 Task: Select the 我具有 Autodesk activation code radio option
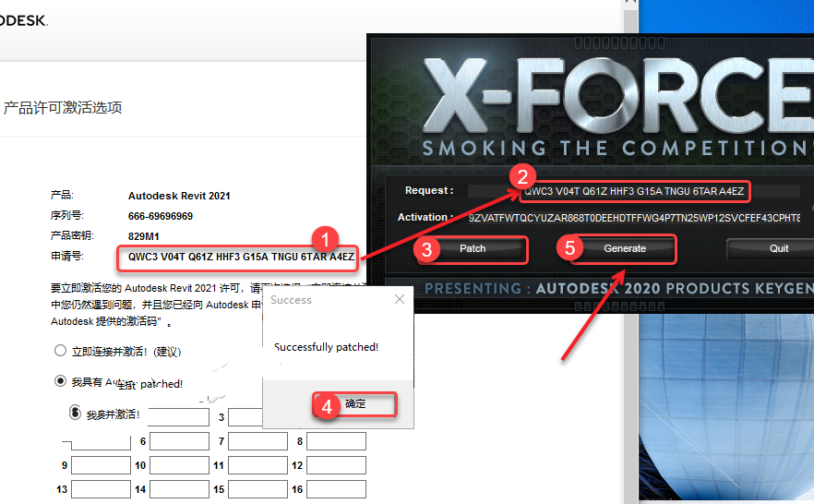point(60,381)
